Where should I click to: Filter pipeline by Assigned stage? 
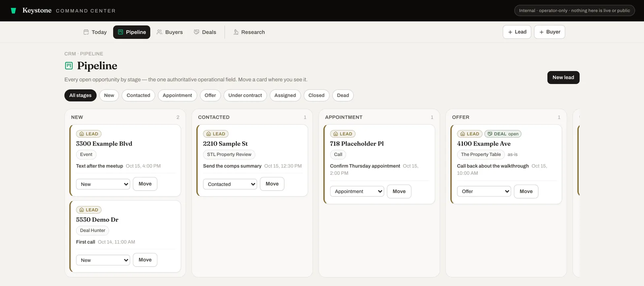click(x=285, y=95)
